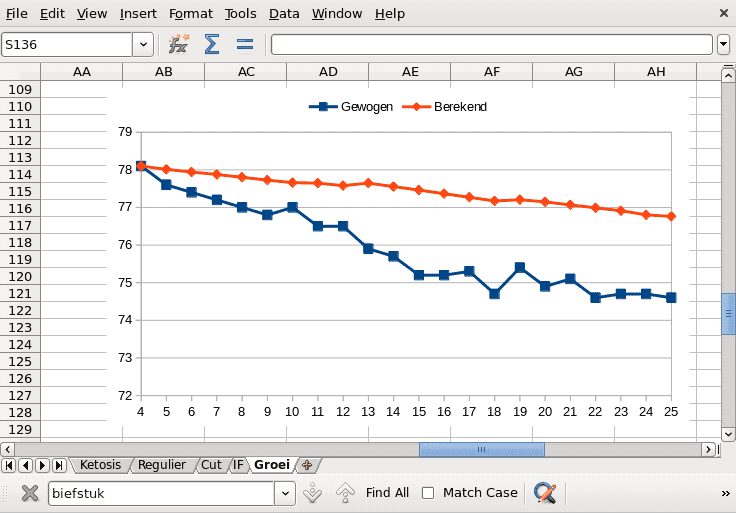Screen dimensions: 736x513
Task: Open the Insert menu
Action: tap(138, 14)
